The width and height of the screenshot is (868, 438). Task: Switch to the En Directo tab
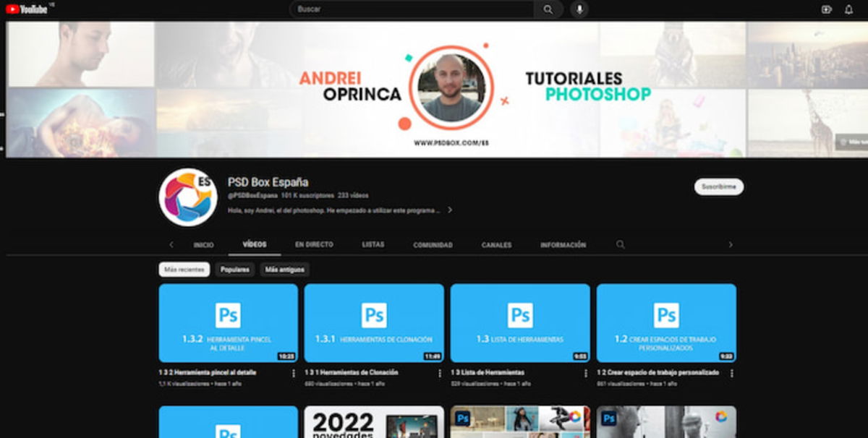pyautogui.click(x=314, y=245)
